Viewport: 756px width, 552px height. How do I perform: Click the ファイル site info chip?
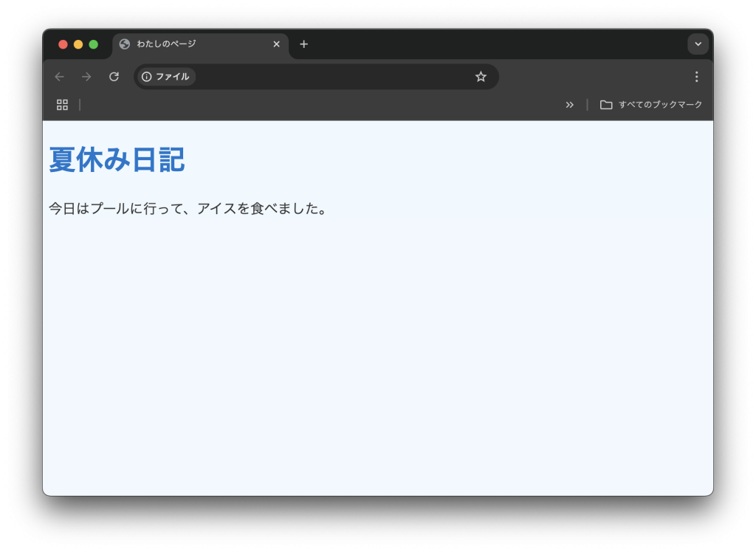tap(166, 77)
